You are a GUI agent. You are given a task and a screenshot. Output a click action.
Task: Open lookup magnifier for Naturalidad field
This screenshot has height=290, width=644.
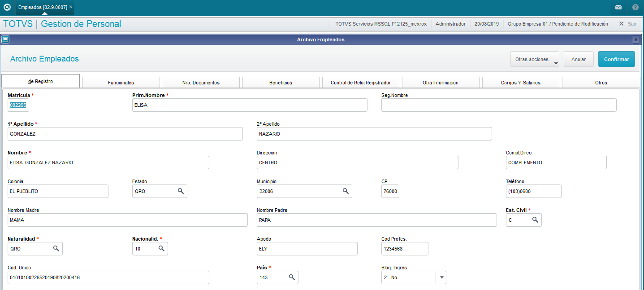(x=56, y=249)
